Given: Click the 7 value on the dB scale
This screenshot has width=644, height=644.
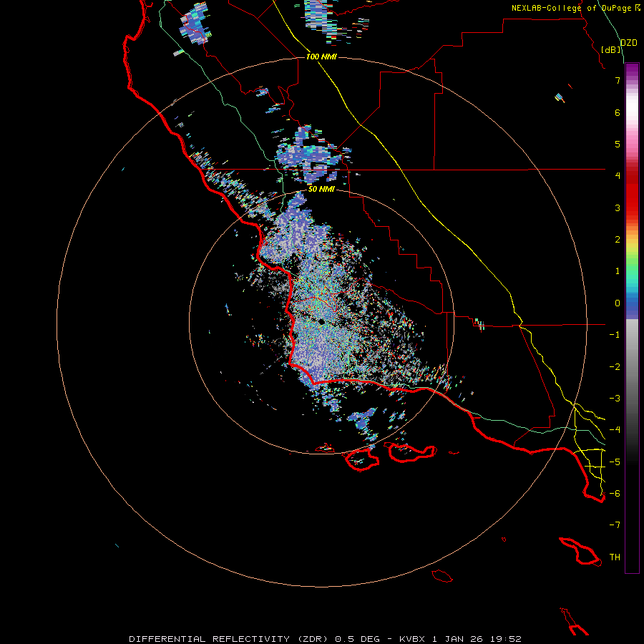Looking at the screenshot, I should [618, 80].
